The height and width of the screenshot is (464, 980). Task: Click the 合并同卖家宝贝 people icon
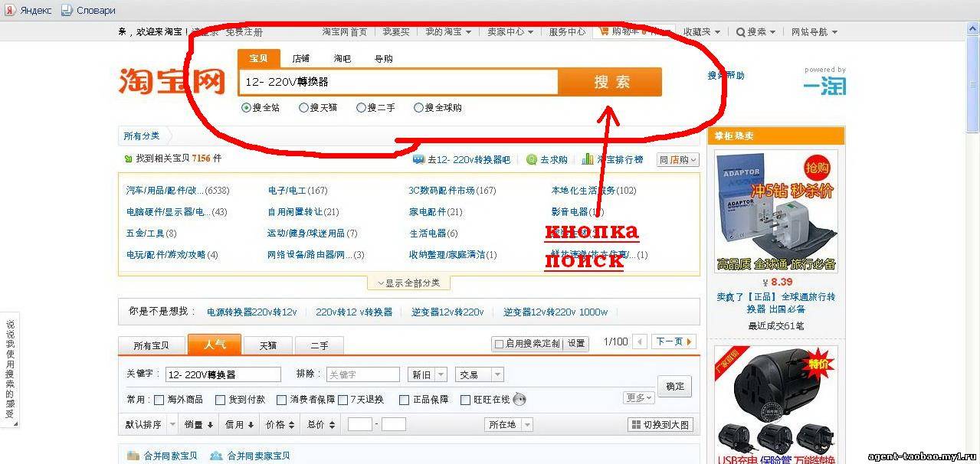[216, 456]
